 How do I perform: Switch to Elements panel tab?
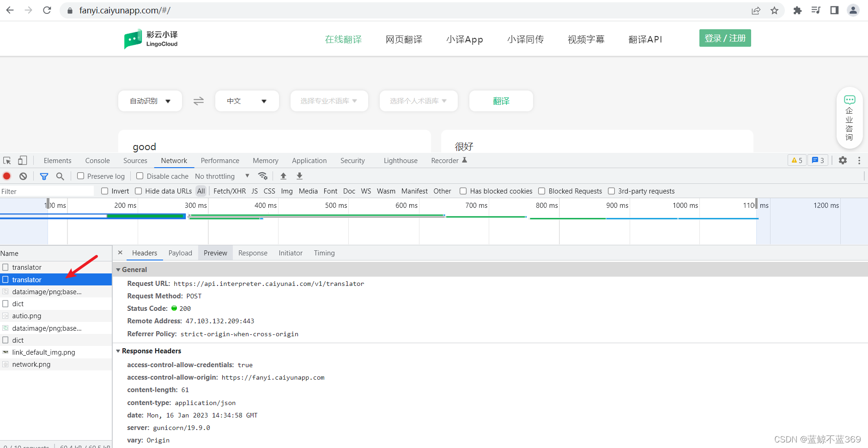click(57, 161)
